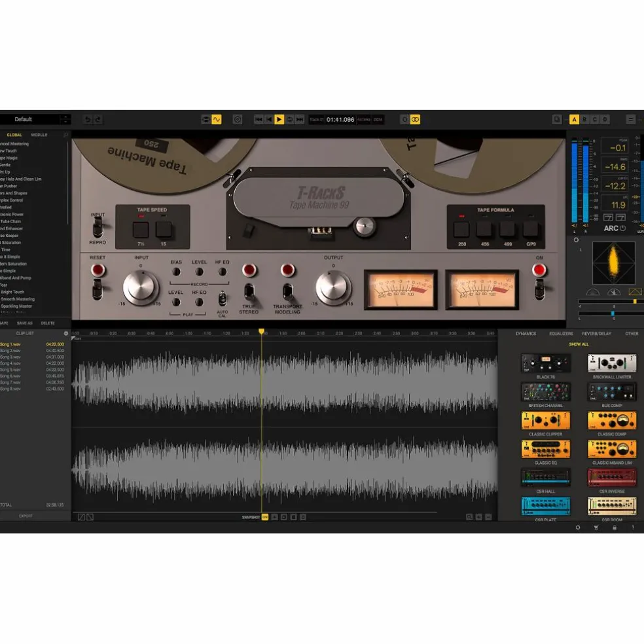The height and width of the screenshot is (644, 644).
Task: Select the yellow correlation scope view icon
Action: pyautogui.click(x=635, y=292)
